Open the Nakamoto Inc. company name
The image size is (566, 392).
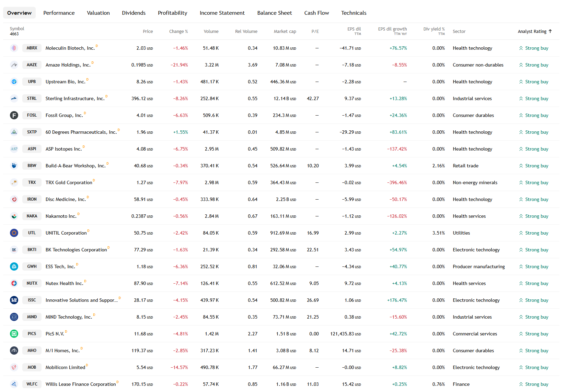[x=61, y=216]
